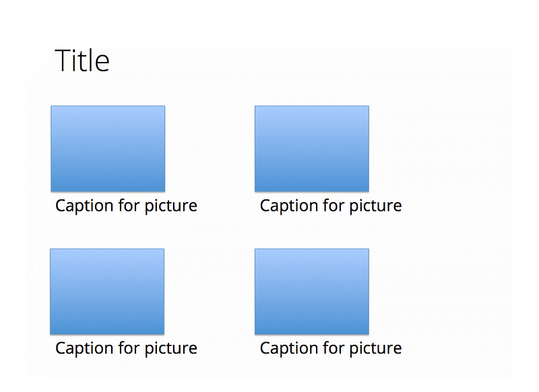Click the word 'Caption' in top-left caption
The height and width of the screenshot is (392, 539).
[84, 207]
